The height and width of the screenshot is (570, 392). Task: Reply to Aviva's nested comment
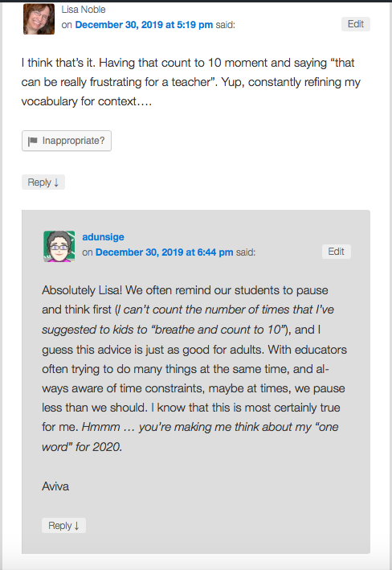(63, 526)
